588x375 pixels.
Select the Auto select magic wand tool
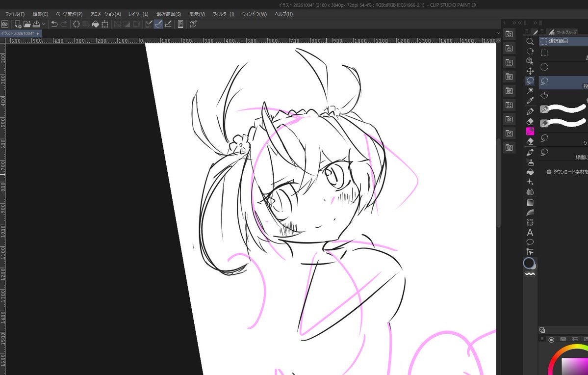tap(530, 90)
